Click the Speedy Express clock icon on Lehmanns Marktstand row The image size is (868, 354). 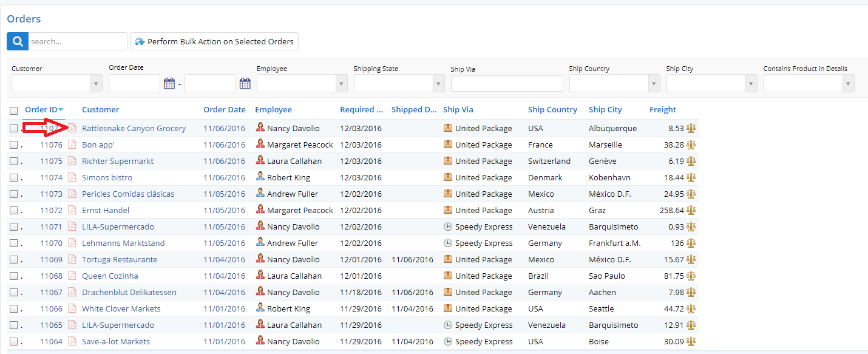(448, 243)
